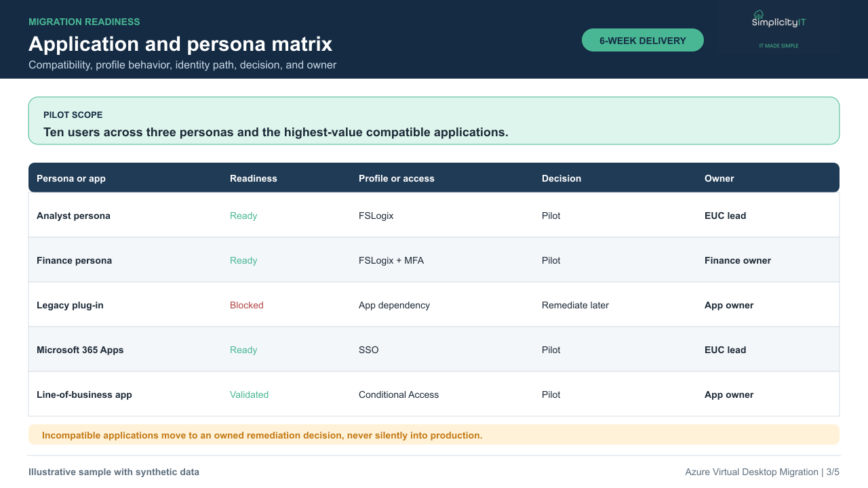This screenshot has height=488, width=868.
Task: Click the 6-WEEK DELIVERY badge
Action: click(643, 40)
